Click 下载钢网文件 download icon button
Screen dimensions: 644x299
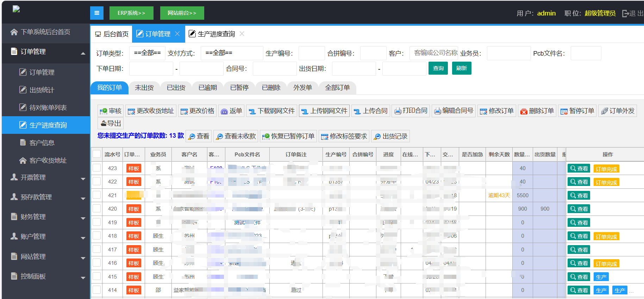tap(252, 111)
